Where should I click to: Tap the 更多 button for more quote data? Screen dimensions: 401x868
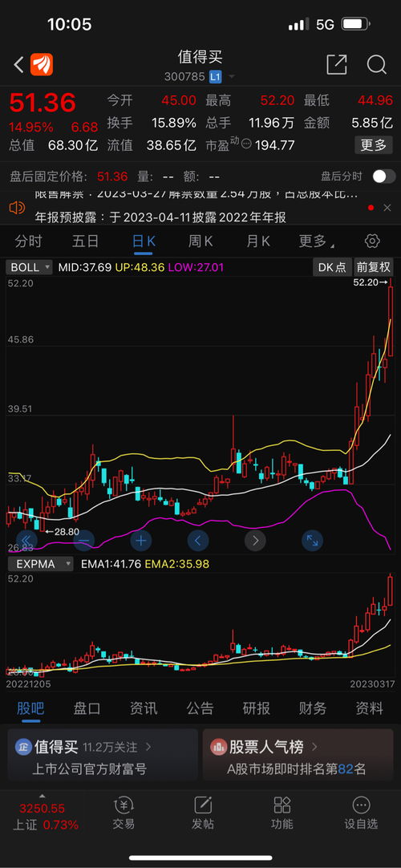click(374, 145)
